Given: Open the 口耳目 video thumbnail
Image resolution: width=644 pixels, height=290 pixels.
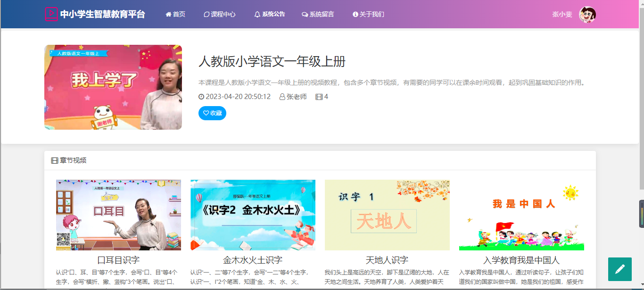Looking at the screenshot, I should [x=118, y=215].
